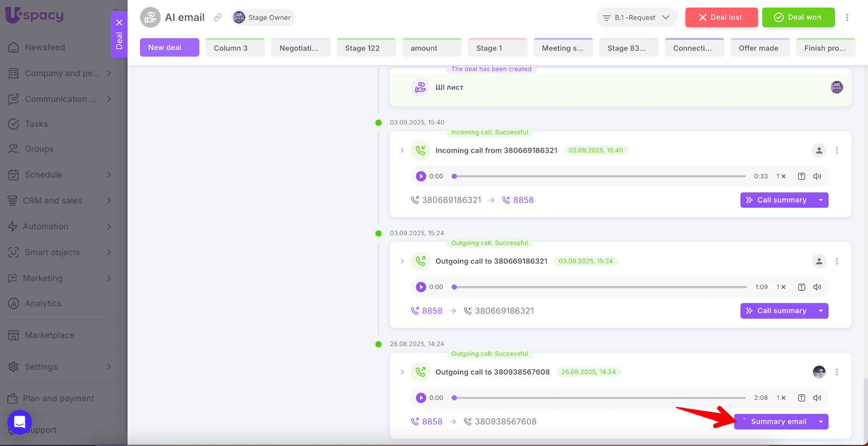This screenshot has height=446, width=868.
Task: Open Marketplace from the sidebar
Action: (49, 335)
